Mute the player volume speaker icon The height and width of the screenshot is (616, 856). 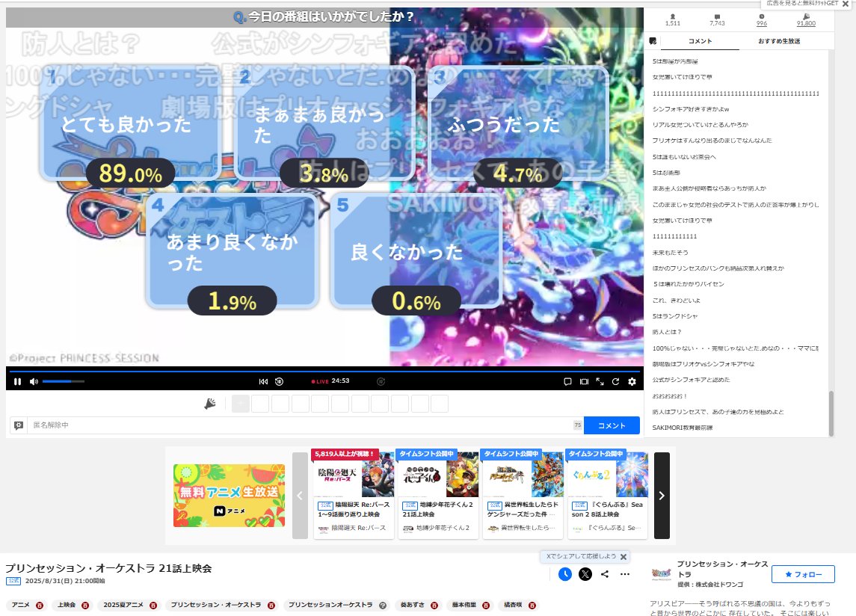(x=34, y=382)
